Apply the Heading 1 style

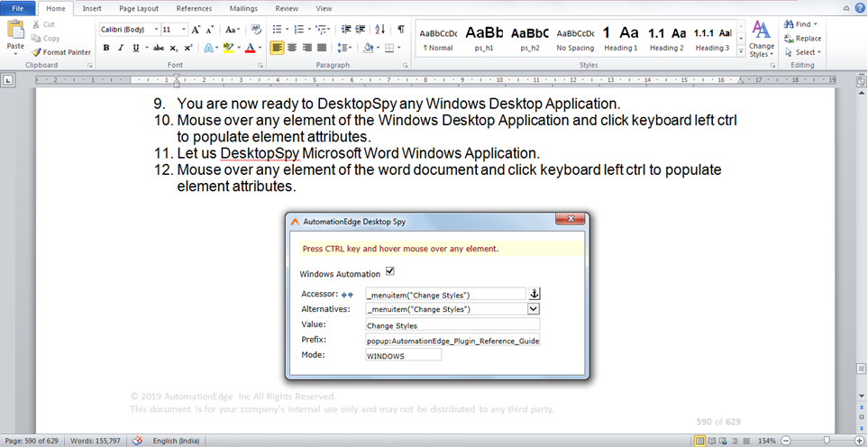coord(620,39)
